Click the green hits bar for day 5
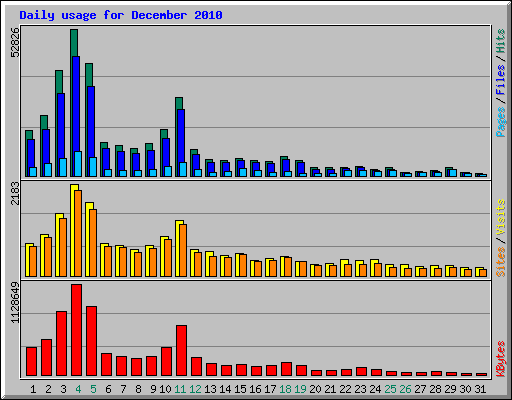Viewport: 512px width, 400px height. coord(89,75)
